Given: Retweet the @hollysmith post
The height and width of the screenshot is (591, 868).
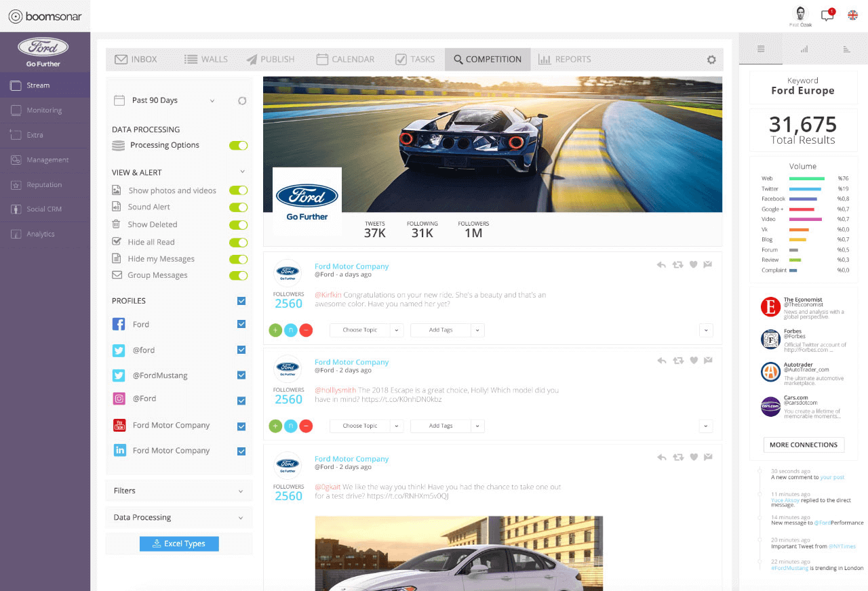Looking at the screenshot, I should pos(677,361).
